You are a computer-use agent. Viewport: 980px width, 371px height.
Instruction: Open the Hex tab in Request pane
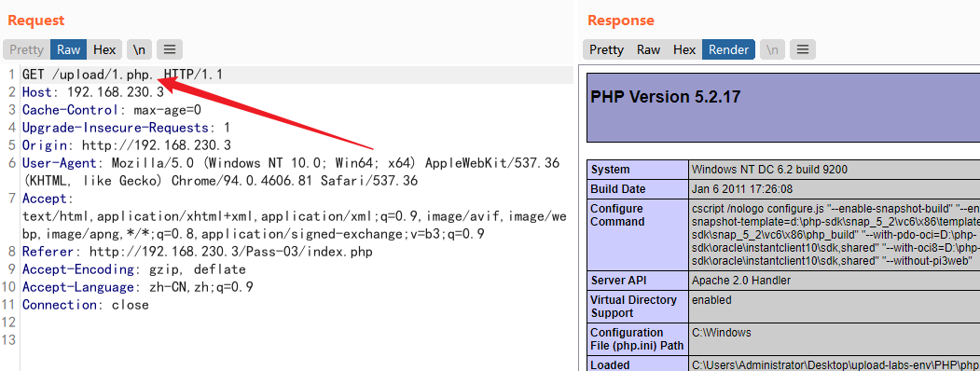[x=104, y=49]
